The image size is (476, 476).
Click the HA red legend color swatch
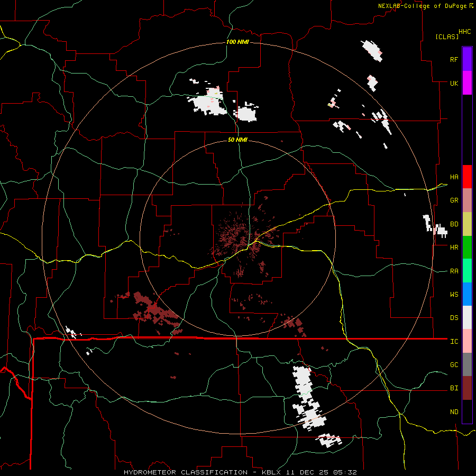(x=467, y=177)
